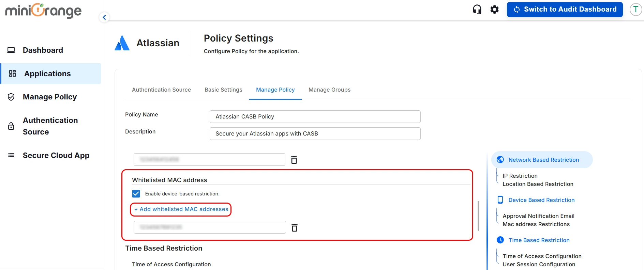644x270 pixels.
Task: Switch to Authentication Source tab
Action: pyautogui.click(x=161, y=90)
